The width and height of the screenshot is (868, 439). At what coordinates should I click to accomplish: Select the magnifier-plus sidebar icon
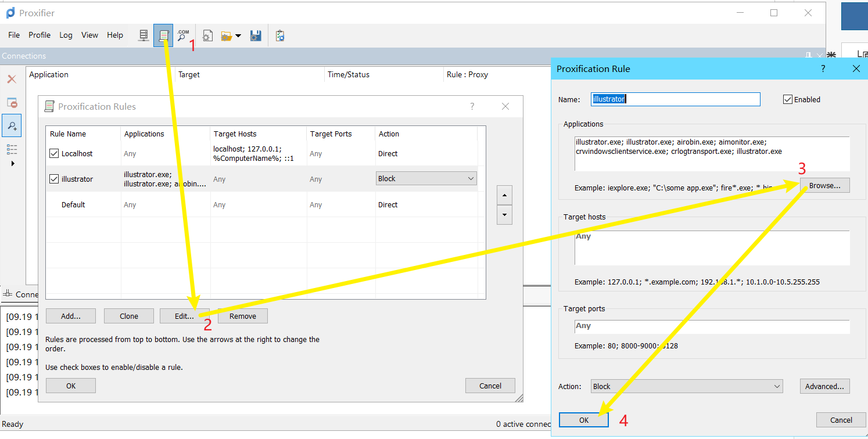[12, 125]
